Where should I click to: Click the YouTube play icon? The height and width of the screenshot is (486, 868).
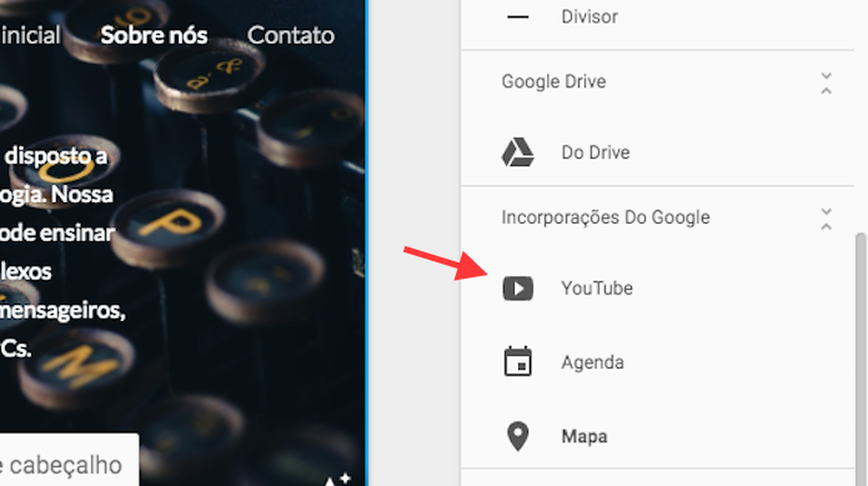[518, 288]
